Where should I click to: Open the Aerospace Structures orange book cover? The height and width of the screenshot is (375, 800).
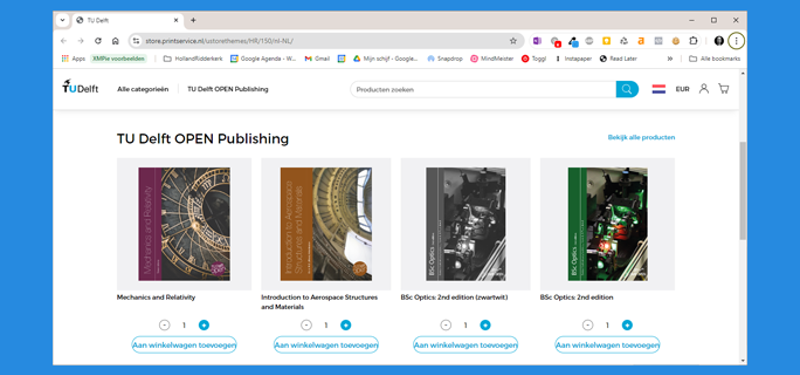(326, 224)
